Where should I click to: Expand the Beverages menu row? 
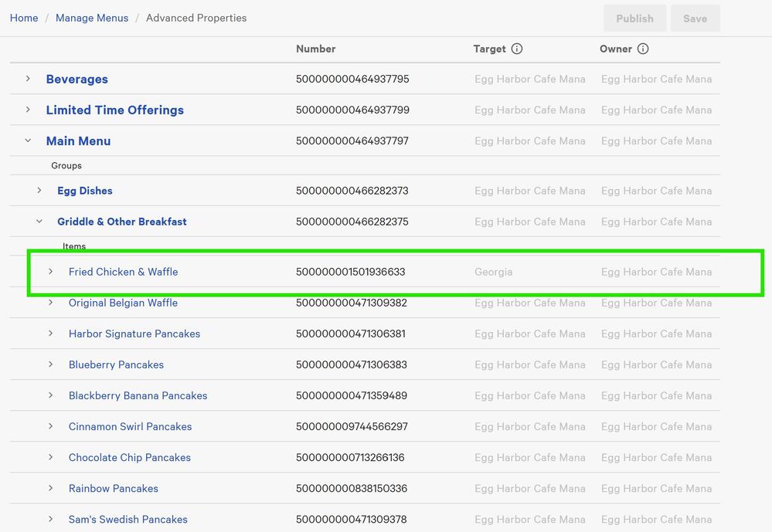pos(28,79)
